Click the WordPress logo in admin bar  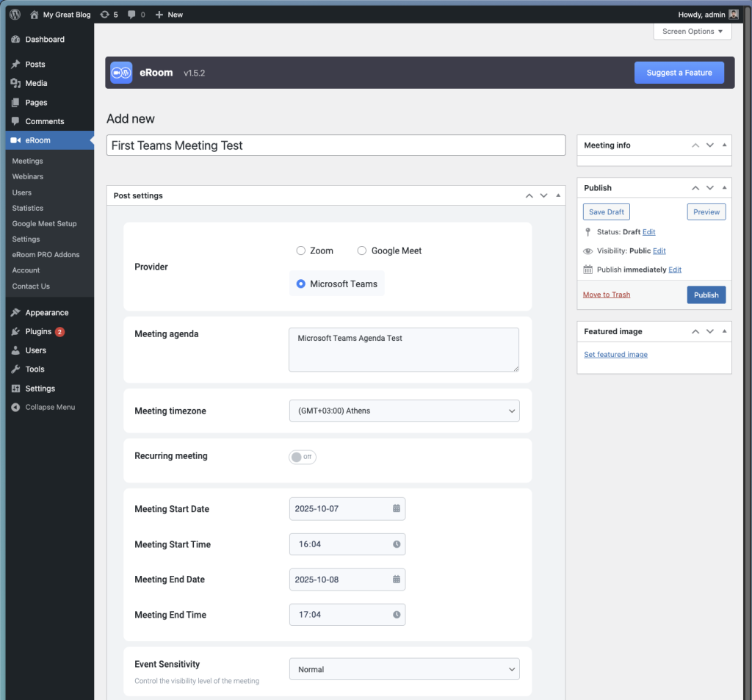tap(15, 14)
